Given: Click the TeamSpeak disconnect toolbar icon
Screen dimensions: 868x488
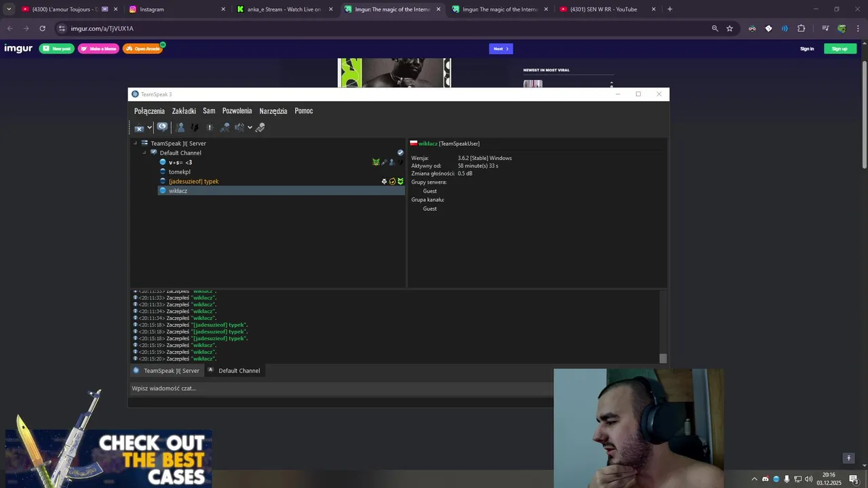Looking at the screenshot, I should (x=139, y=127).
